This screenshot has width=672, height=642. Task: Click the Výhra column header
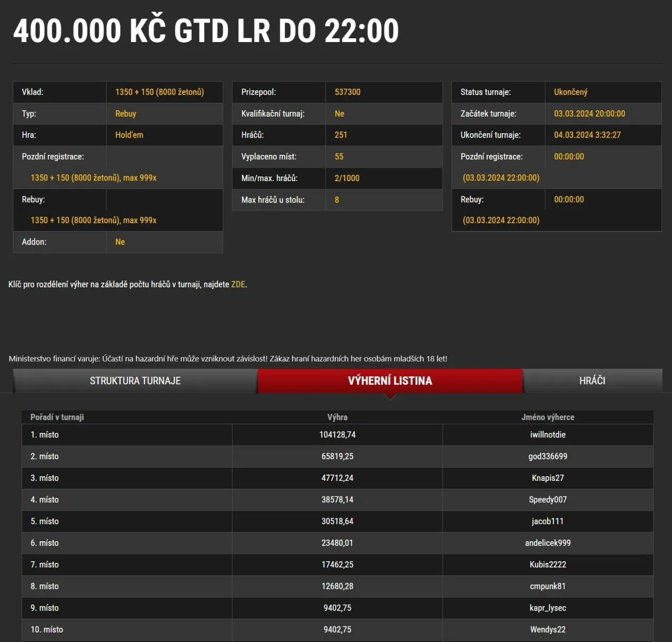(x=338, y=417)
